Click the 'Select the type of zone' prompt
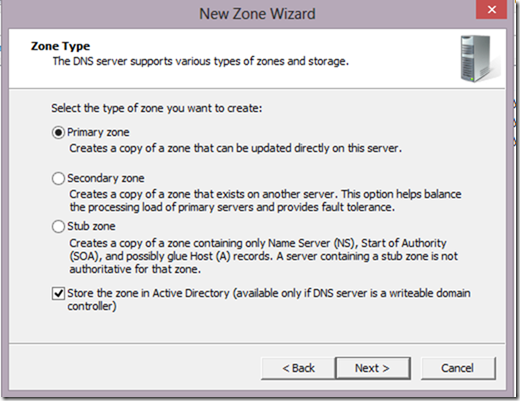The width and height of the screenshot is (520, 401). tap(157, 108)
